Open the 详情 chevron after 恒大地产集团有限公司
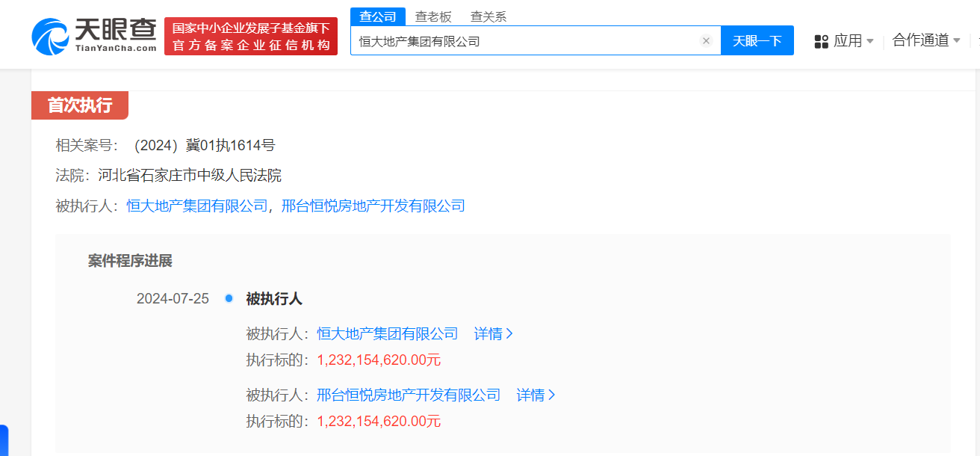Image resolution: width=980 pixels, height=456 pixels. (x=494, y=333)
